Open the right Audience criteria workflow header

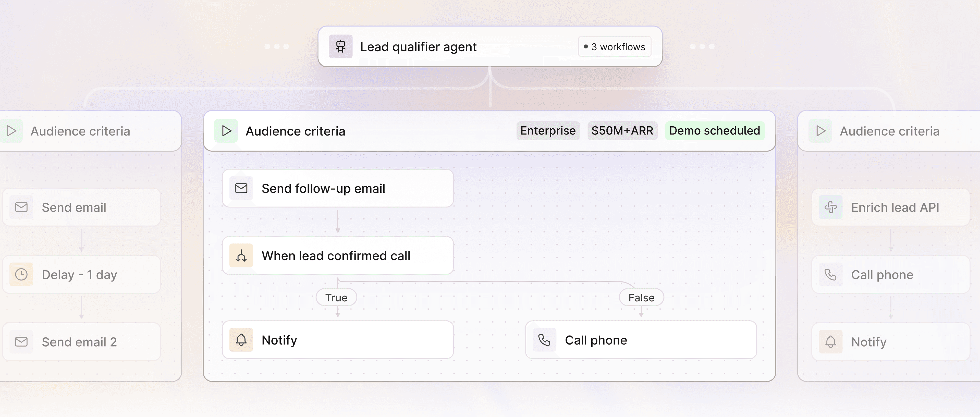click(x=889, y=131)
